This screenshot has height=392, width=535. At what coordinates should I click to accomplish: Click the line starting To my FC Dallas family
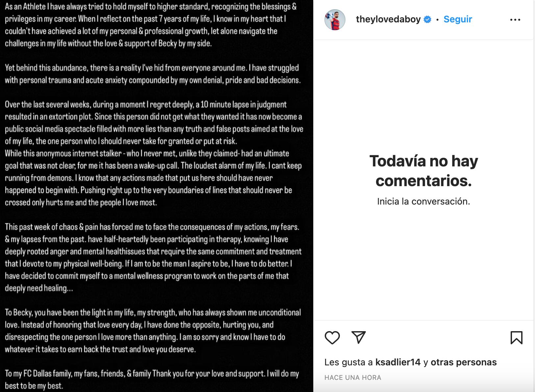(x=152, y=374)
